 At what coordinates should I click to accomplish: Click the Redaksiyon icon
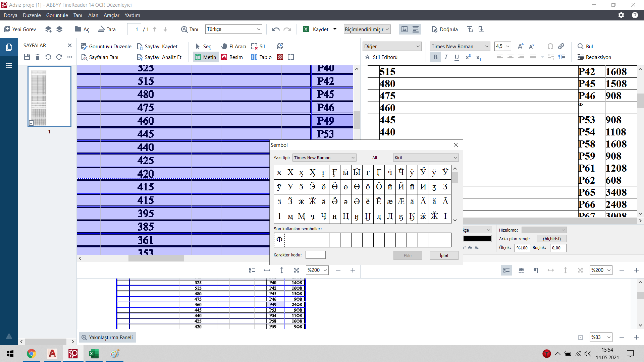581,57
